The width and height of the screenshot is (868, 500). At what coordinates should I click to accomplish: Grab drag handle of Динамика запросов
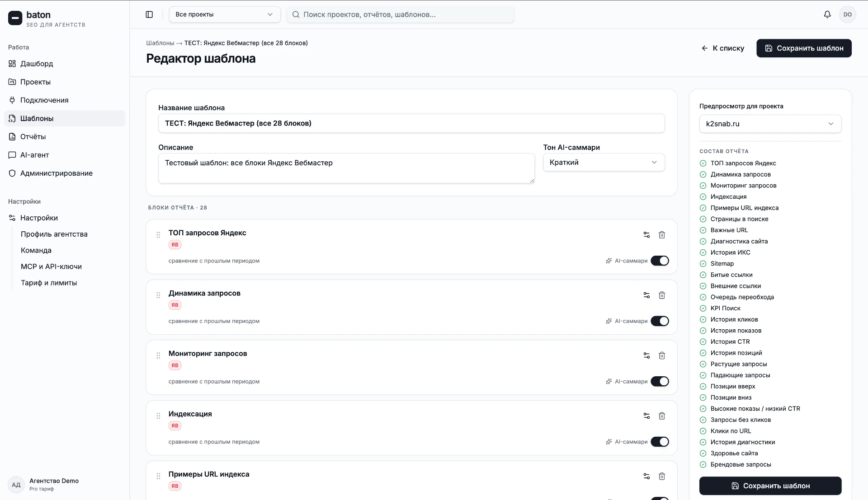(x=158, y=295)
